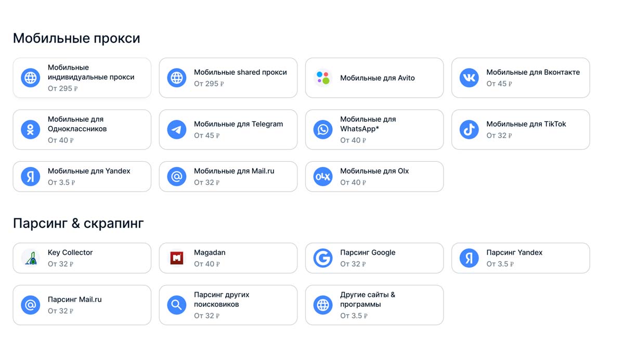Open Другие сайты & программы link
This screenshot has height=364, width=624.
pyautogui.click(x=368, y=300)
